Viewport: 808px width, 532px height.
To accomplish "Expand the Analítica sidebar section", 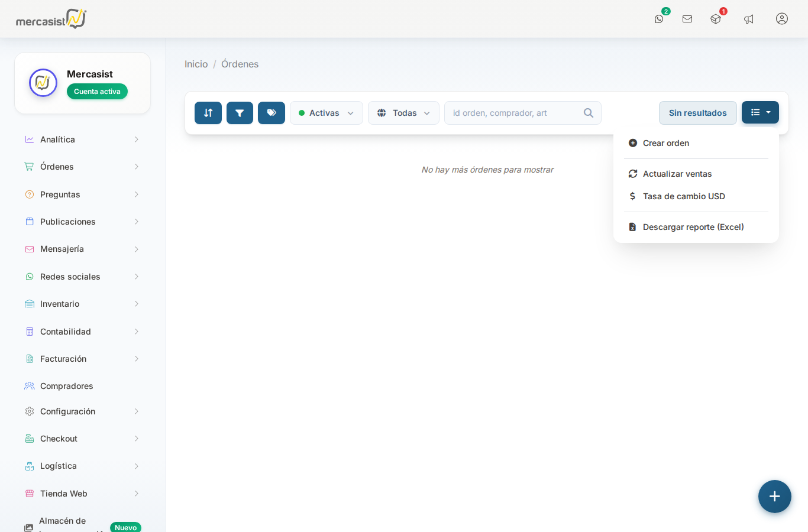I will coord(82,140).
